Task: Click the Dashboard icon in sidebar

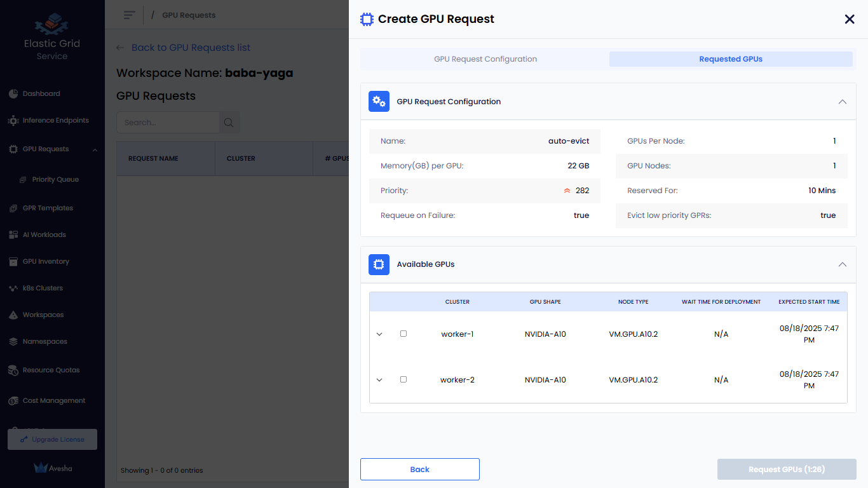Action: click(x=13, y=94)
